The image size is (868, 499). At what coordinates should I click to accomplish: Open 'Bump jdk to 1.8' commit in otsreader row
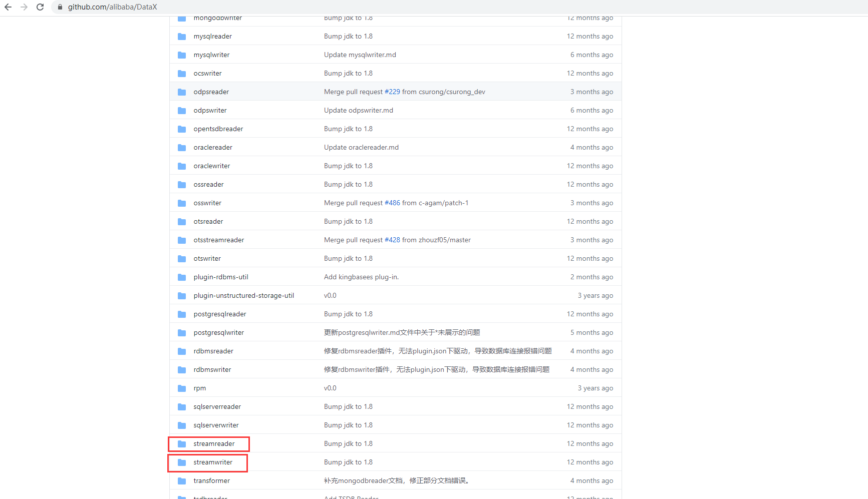click(x=348, y=222)
